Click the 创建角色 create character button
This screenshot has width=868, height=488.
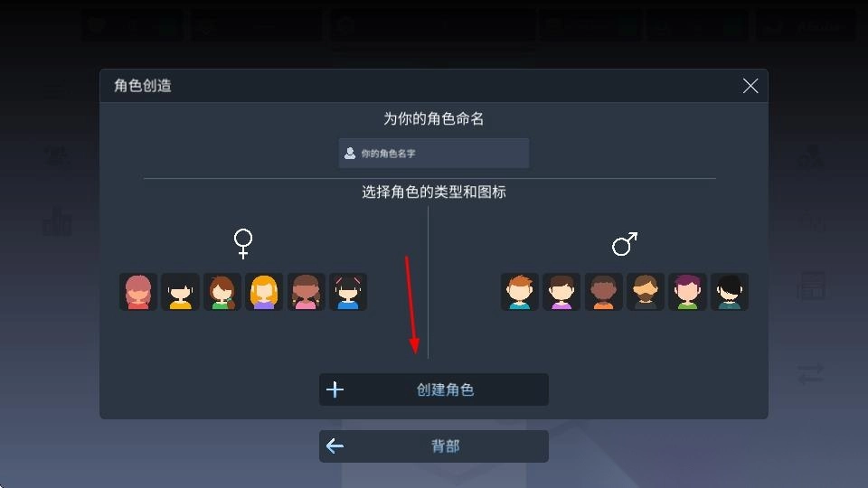click(x=434, y=389)
